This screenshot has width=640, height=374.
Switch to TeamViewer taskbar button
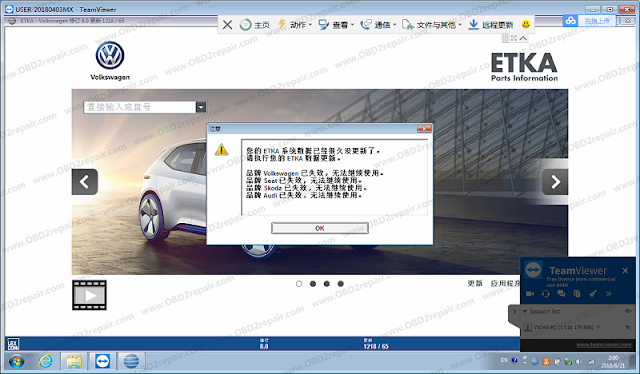(x=102, y=361)
